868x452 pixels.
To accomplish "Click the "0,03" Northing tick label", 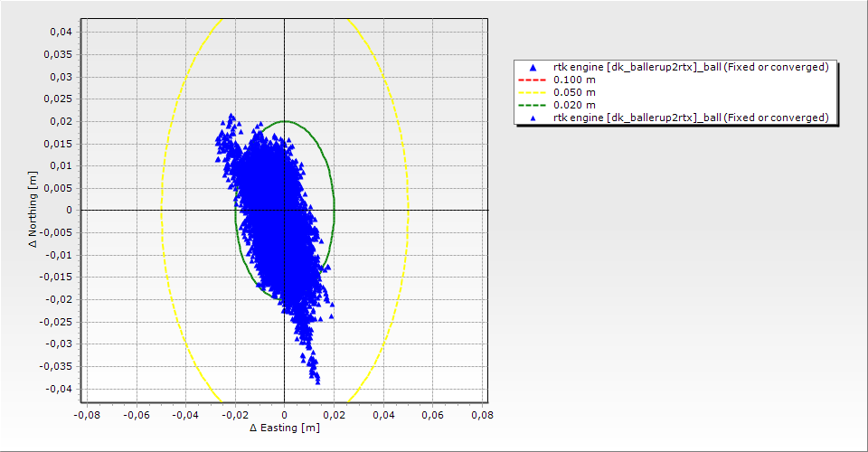I will tap(61, 77).
